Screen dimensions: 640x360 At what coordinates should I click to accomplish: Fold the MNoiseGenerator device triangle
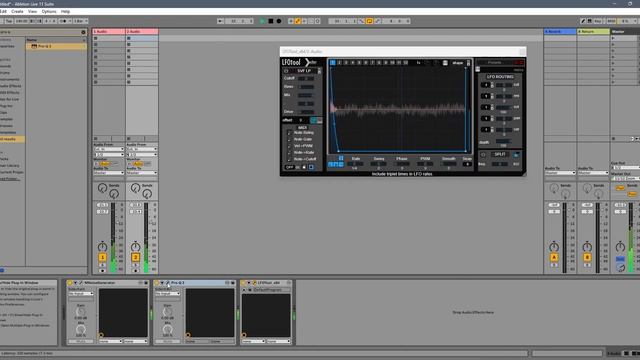(76, 282)
